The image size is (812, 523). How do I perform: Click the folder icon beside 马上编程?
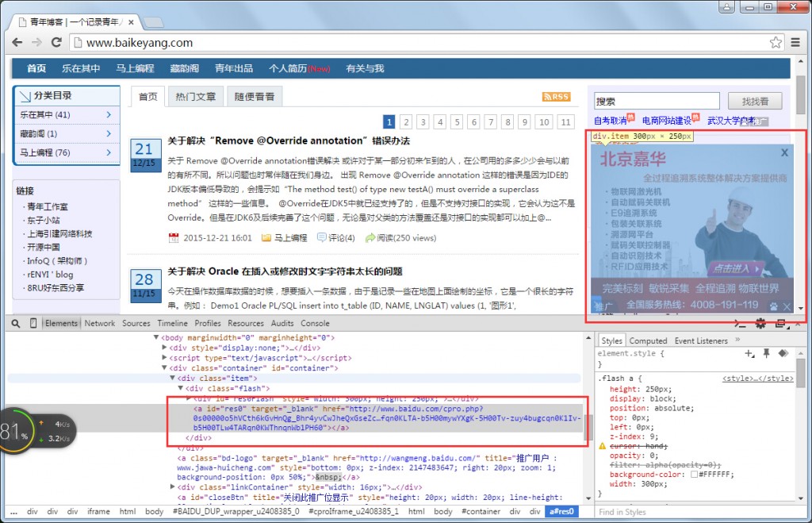(x=266, y=238)
